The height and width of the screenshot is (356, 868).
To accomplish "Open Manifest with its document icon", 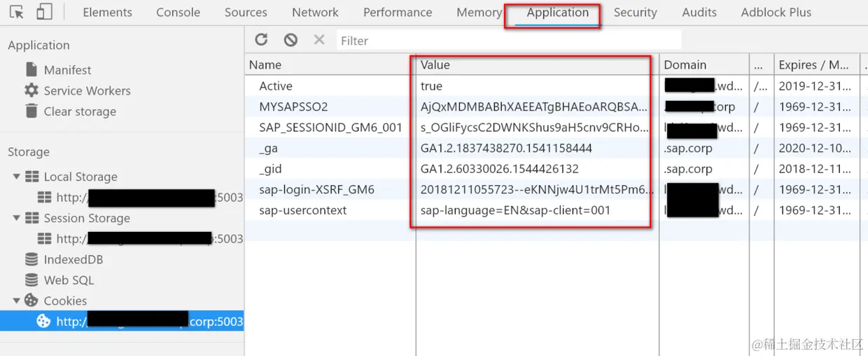I will [x=58, y=70].
